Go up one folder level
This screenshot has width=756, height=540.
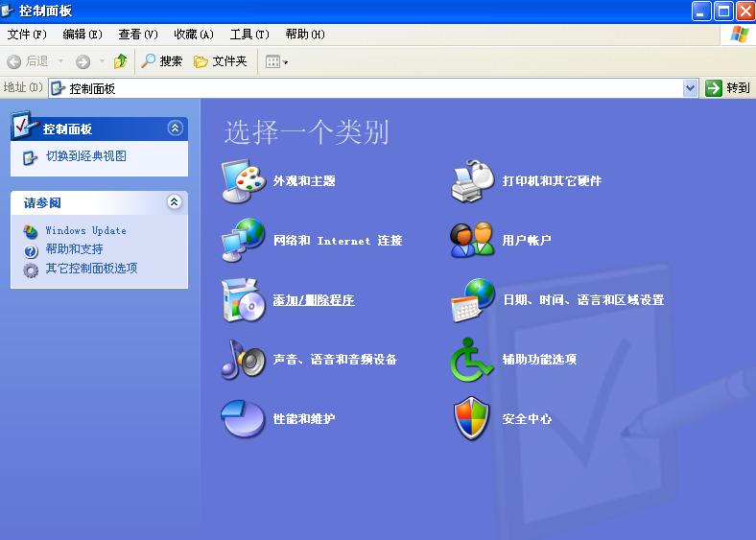click(120, 61)
